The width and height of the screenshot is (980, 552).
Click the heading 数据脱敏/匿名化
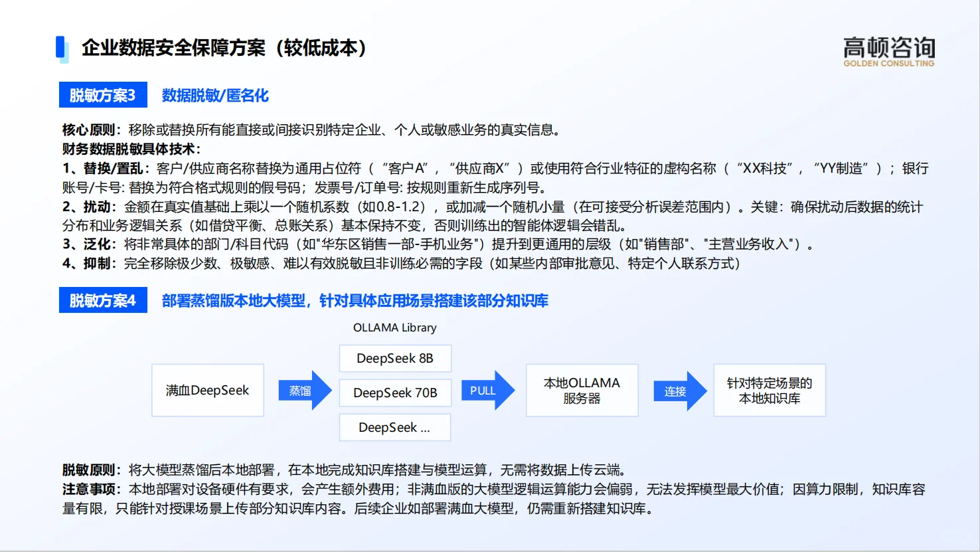tap(215, 96)
